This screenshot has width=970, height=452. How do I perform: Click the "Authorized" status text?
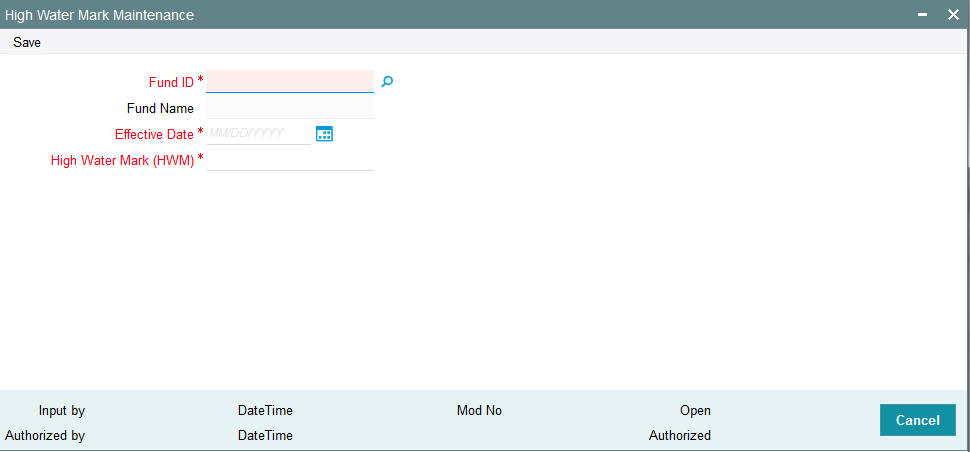[x=680, y=435]
